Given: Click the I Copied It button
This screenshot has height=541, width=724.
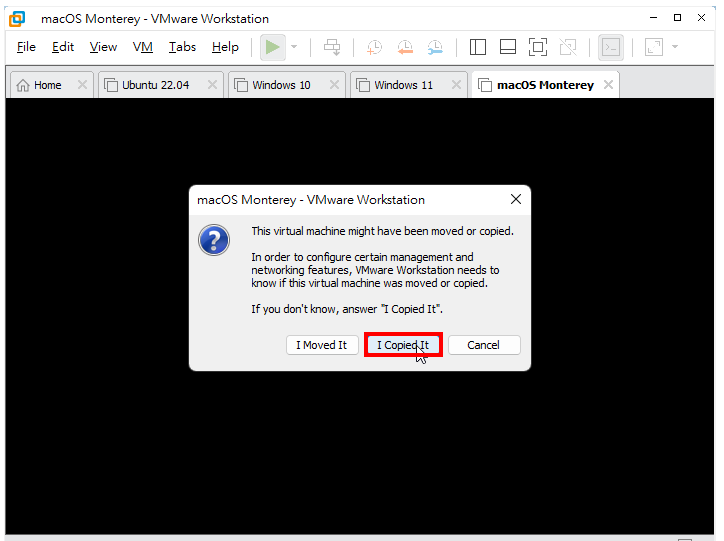Looking at the screenshot, I should (x=403, y=345).
